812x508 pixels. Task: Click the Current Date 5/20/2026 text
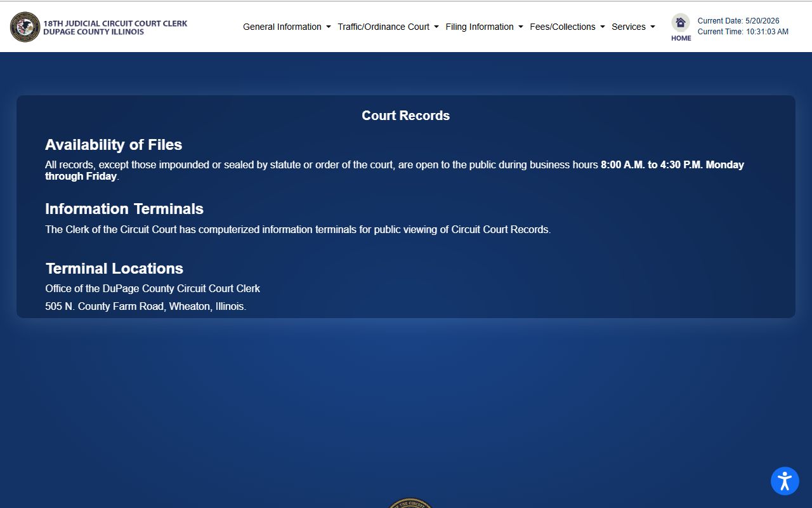(x=738, y=21)
